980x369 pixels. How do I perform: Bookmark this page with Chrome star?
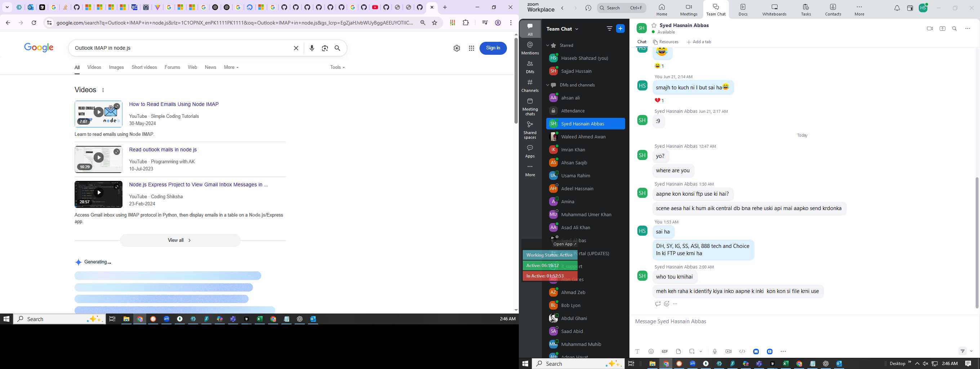coord(435,23)
